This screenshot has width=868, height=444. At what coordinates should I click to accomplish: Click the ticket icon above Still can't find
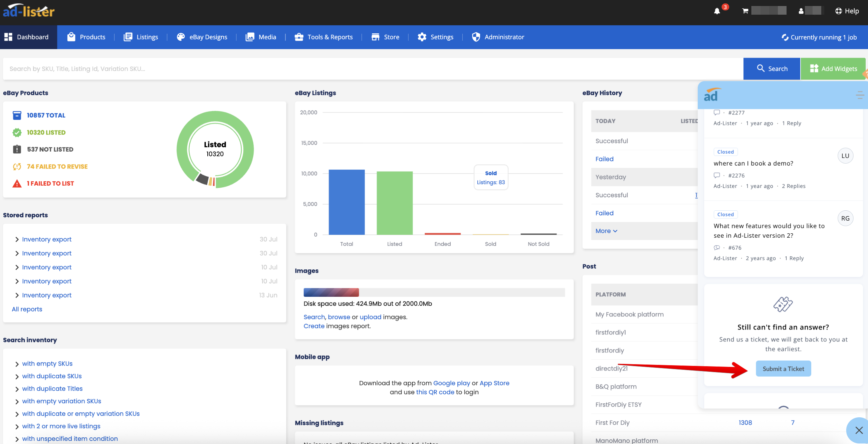coord(783,304)
